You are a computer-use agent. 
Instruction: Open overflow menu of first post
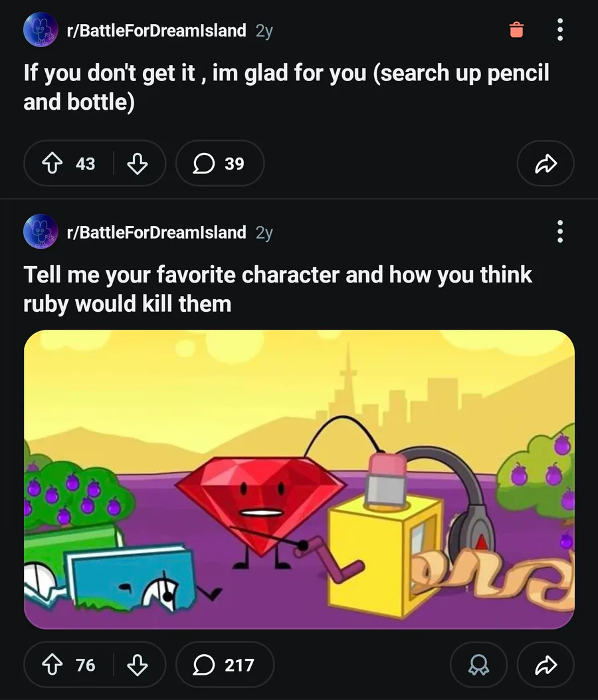(559, 30)
